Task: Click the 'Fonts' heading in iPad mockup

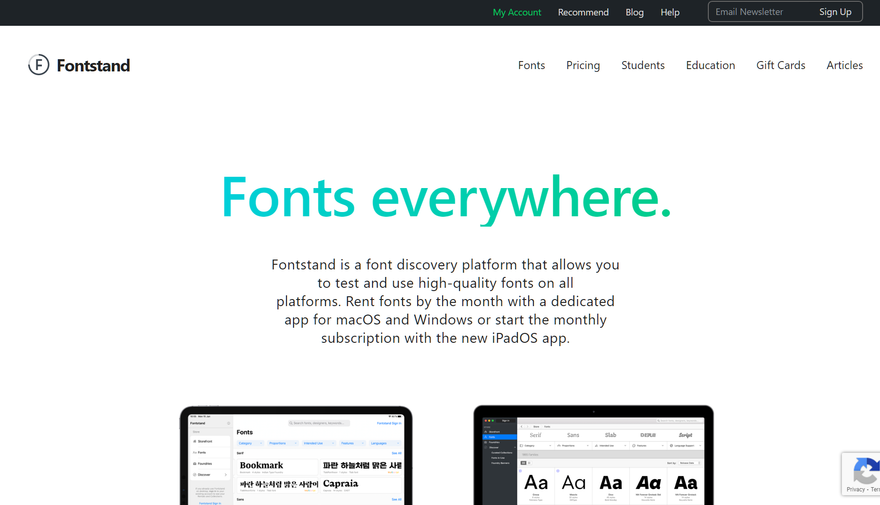Action: click(245, 432)
